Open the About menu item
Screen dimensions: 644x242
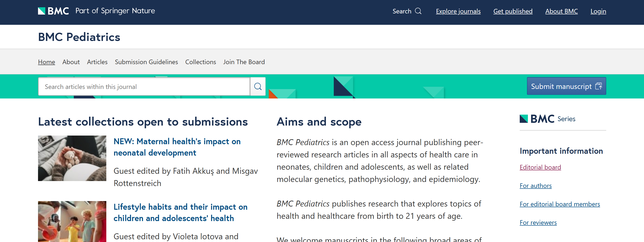click(71, 62)
